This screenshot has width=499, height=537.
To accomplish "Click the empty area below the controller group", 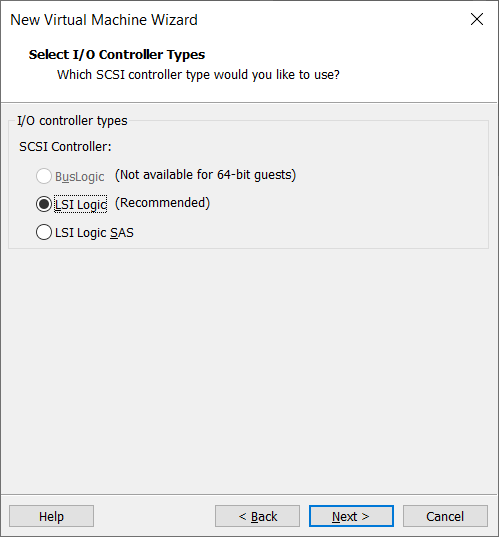I will [x=249, y=370].
